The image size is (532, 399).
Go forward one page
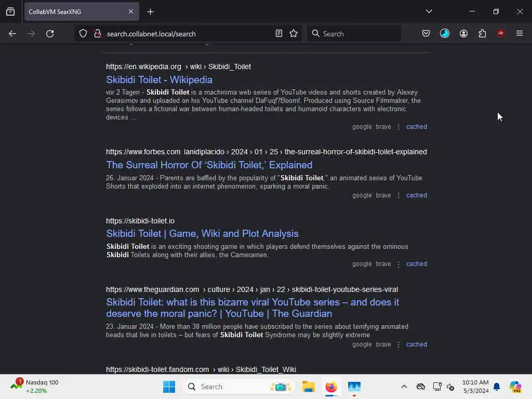click(x=31, y=34)
